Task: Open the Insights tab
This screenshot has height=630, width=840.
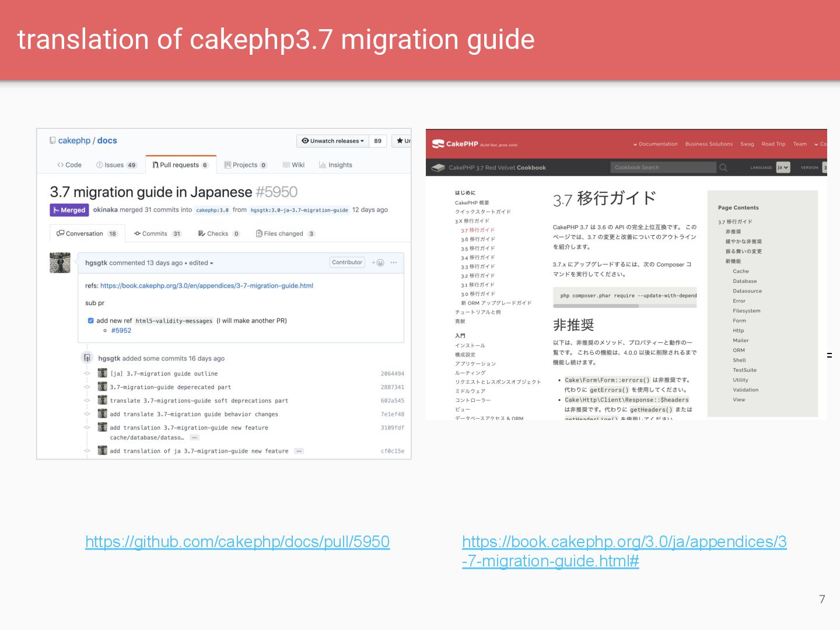Action: (x=336, y=165)
